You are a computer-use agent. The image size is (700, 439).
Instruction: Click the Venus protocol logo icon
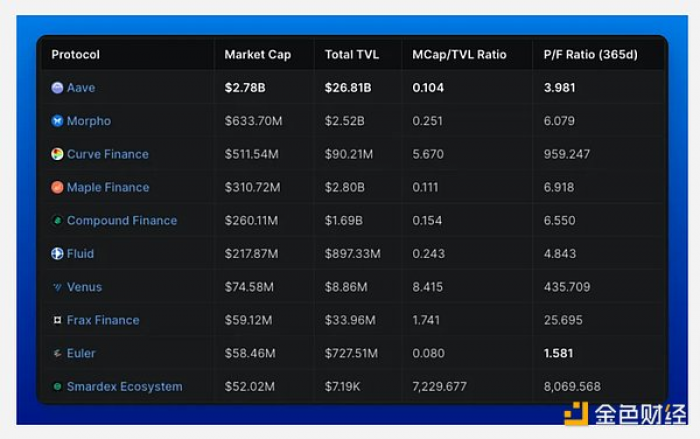pyautogui.click(x=57, y=287)
